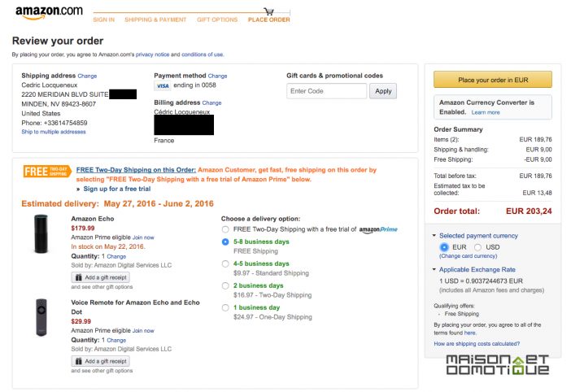
Task: Select 1 business day One-Day Shipping
Action: tap(225, 307)
